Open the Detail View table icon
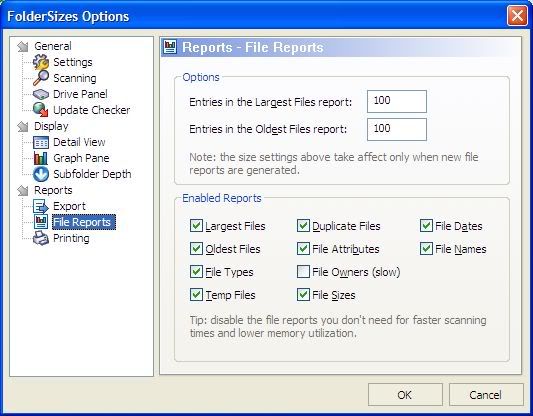533x416 pixels. (41, 142)
